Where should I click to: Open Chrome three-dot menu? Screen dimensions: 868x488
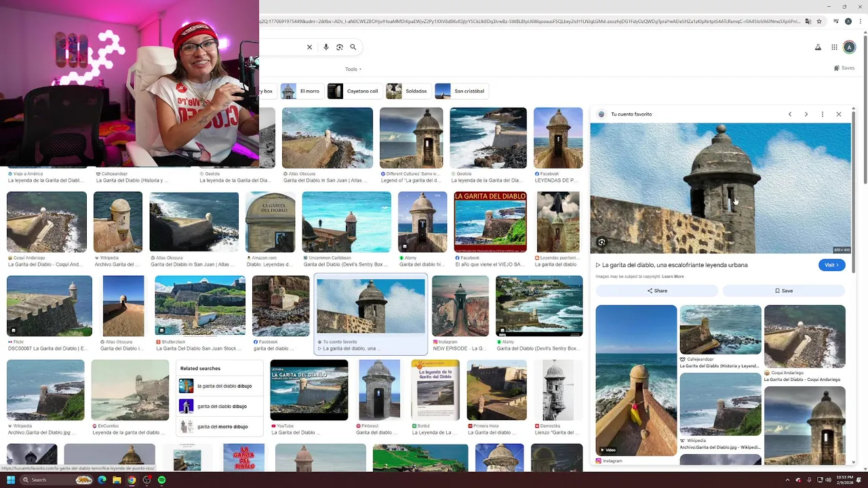pos(860,22)
